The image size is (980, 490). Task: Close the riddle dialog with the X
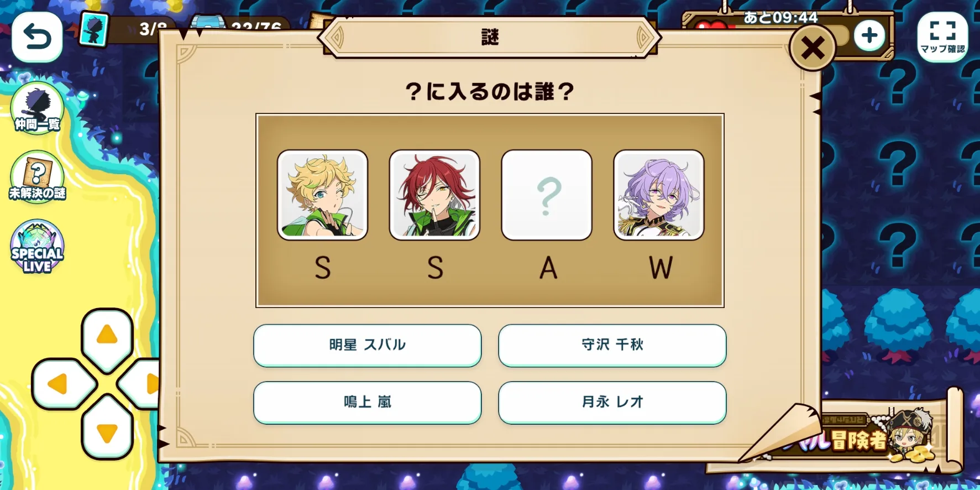tap(813, 48)
